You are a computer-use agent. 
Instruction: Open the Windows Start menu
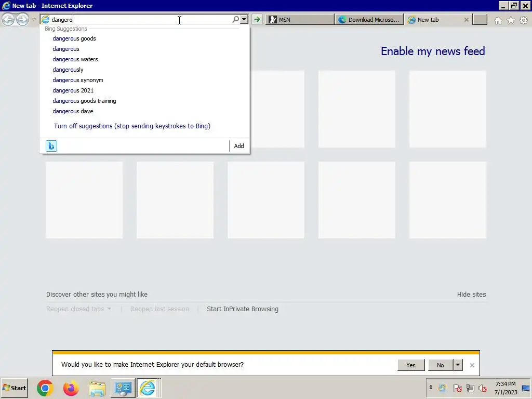tap(14, 388)
